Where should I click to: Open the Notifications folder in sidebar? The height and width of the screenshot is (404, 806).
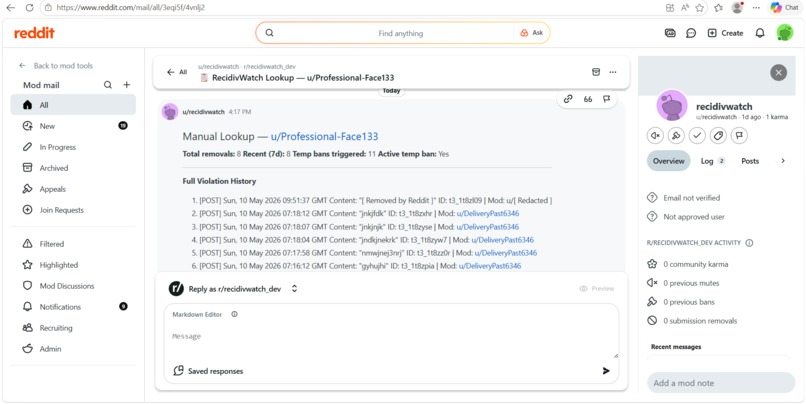[x=73, y=307]
